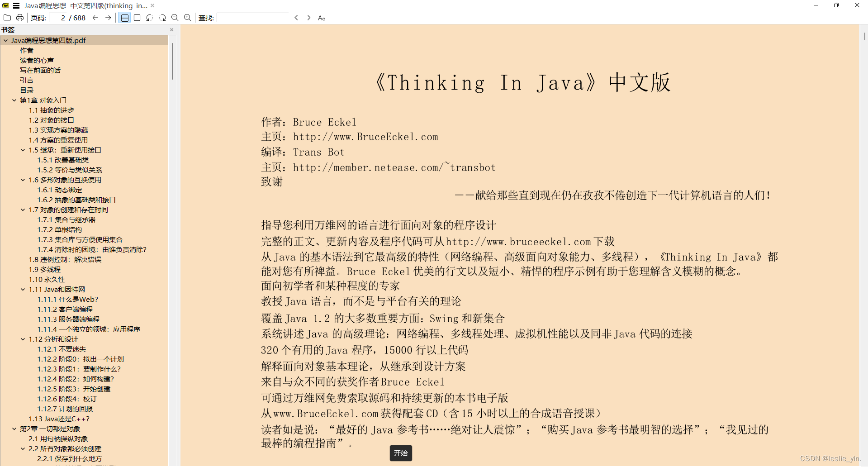Collapse Java编程思想第四版.pdf root bookmark
The width and height of the screenshot is (868, 467).
pos(5,40)
